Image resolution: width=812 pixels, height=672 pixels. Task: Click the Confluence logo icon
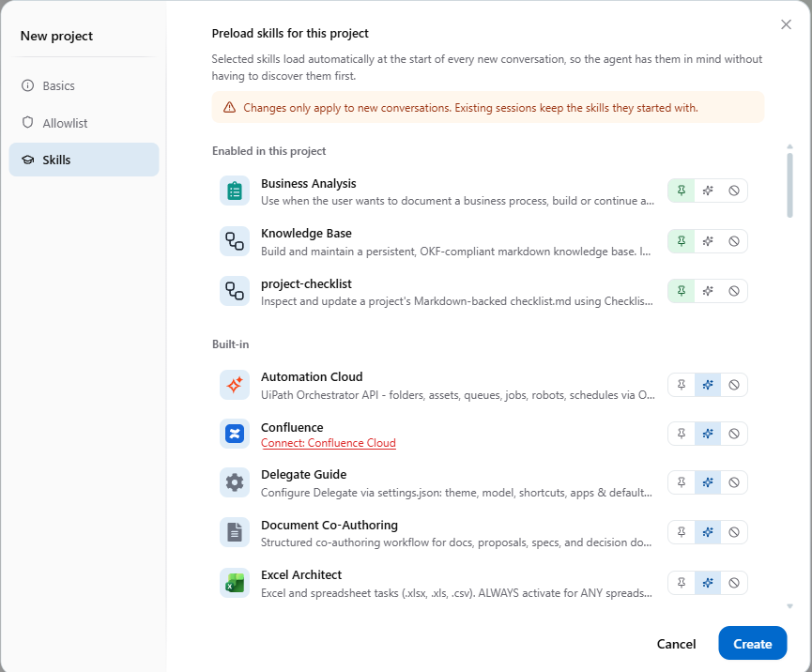click(235, 434)
